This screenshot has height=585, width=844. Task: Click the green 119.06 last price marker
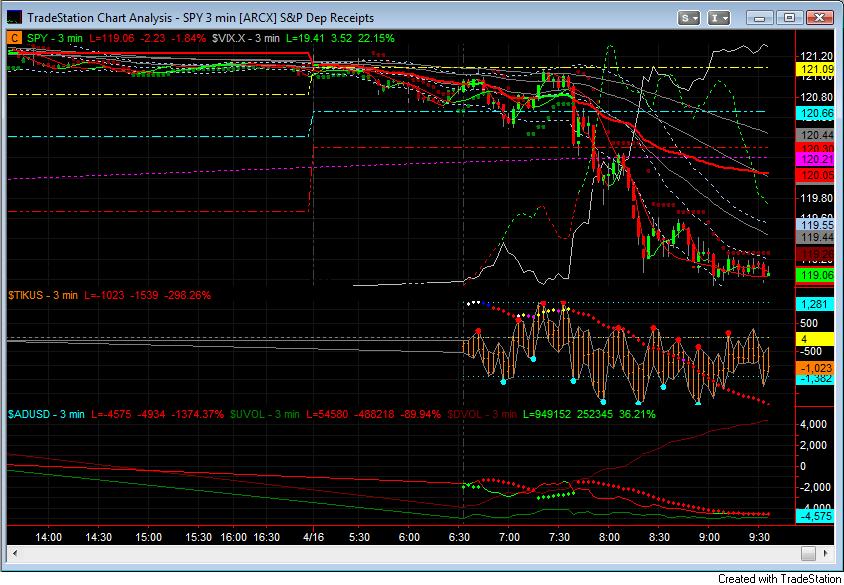coord(817,275)
